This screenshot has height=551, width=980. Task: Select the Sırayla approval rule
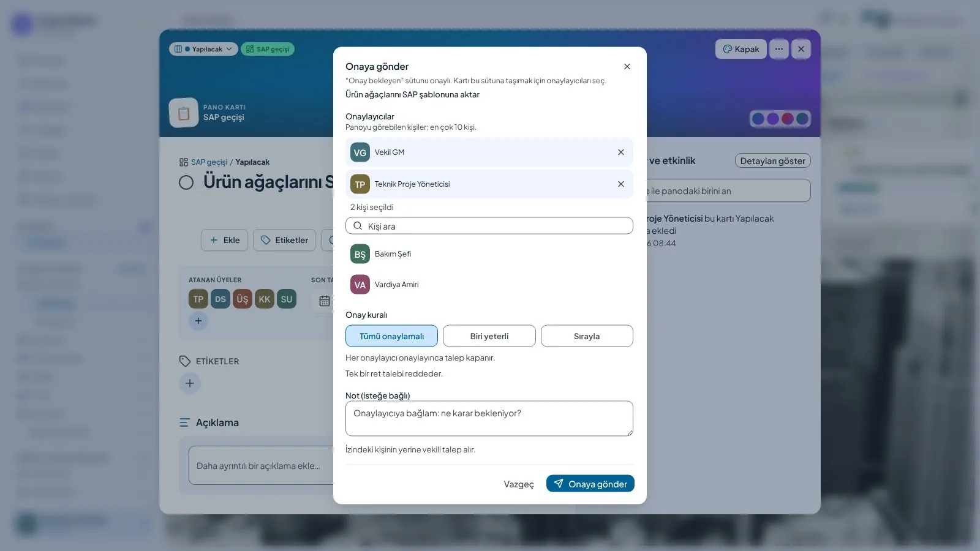pyautogui.click(x=587, y=336)
